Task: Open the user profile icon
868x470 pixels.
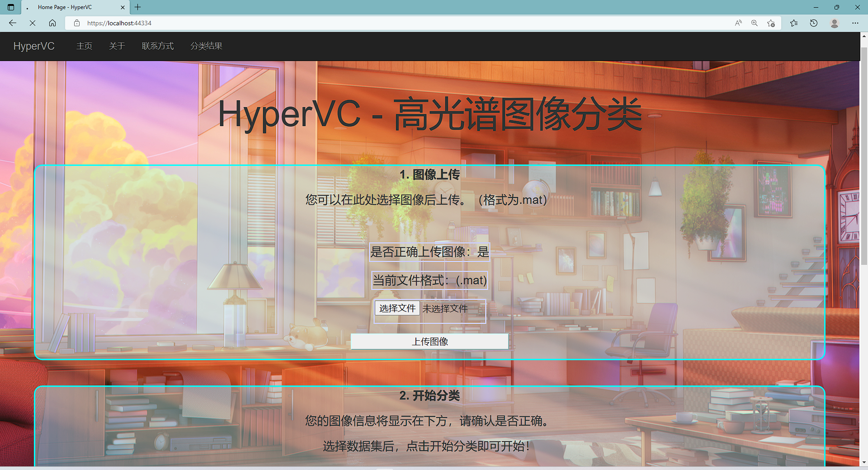Action: [x=835, y=23]
